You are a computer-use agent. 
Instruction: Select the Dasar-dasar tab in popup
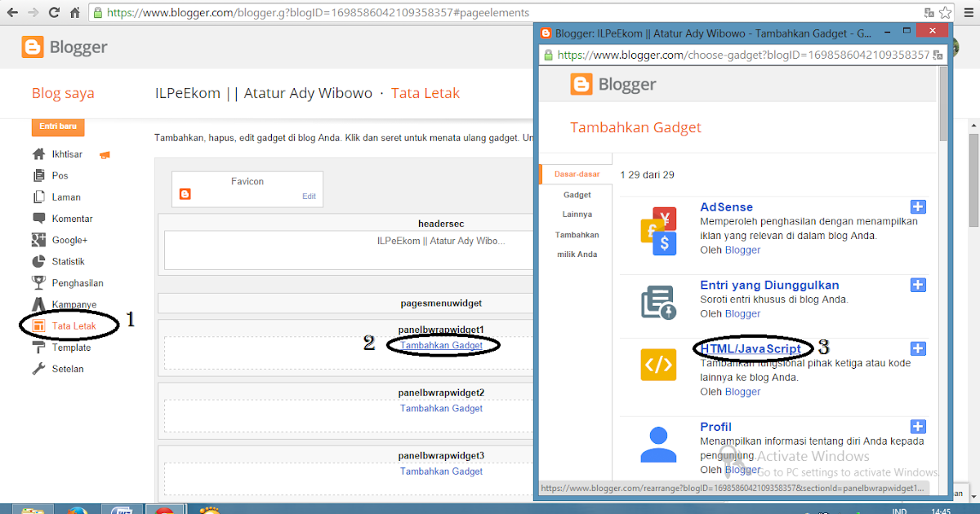[x=575, y=174]
